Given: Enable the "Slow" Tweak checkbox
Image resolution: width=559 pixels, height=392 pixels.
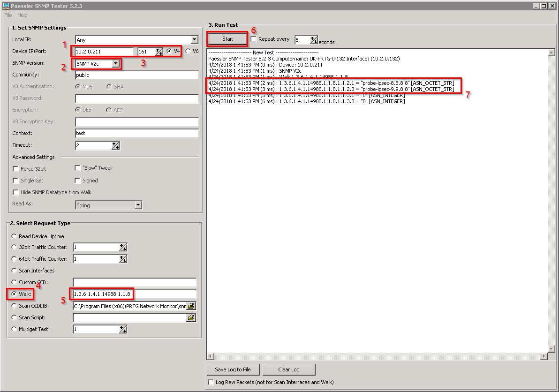Looking at the screenshot, I should pyautogui.click(x=77, y=168).
